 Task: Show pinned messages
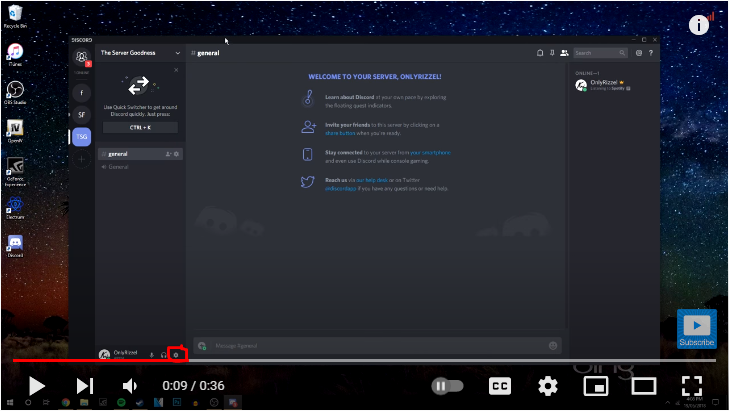552,53
